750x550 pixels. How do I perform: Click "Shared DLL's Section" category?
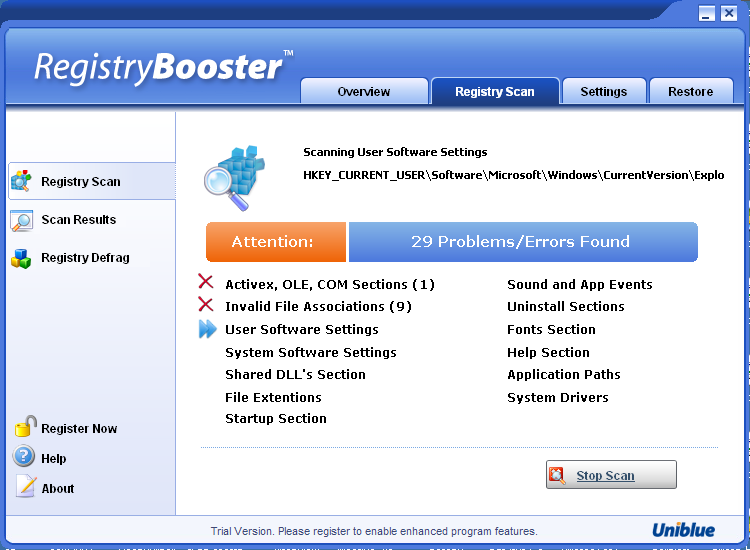pyautogui.click(x=296, y=374)
